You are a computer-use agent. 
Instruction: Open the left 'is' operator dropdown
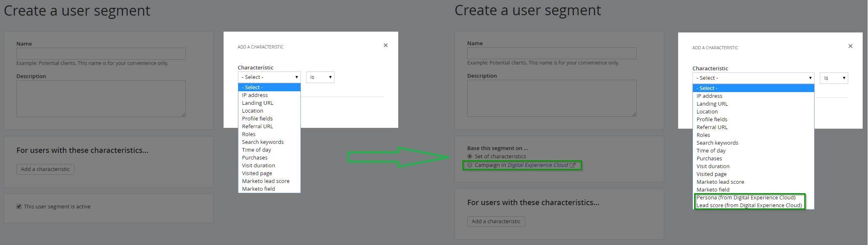point(320,77)
